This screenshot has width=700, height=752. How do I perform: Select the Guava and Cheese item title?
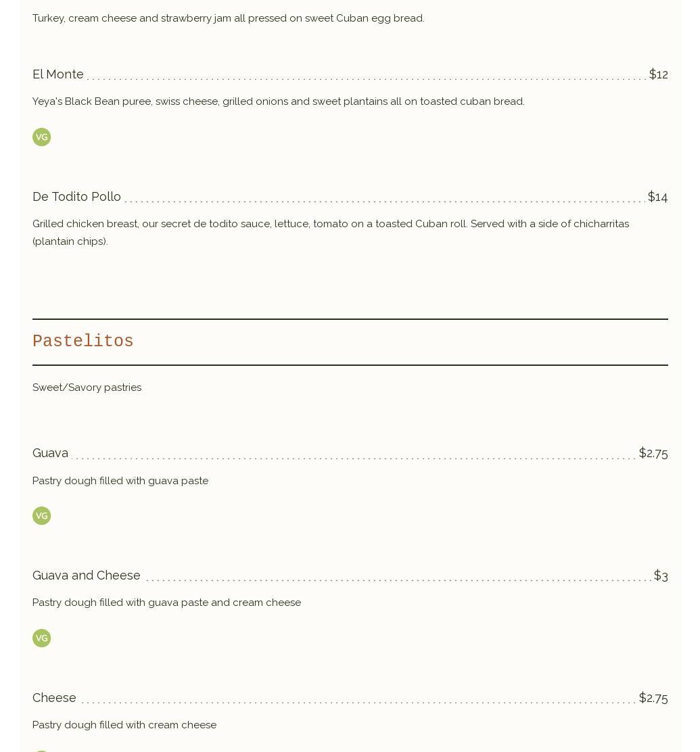pos(87,575)
